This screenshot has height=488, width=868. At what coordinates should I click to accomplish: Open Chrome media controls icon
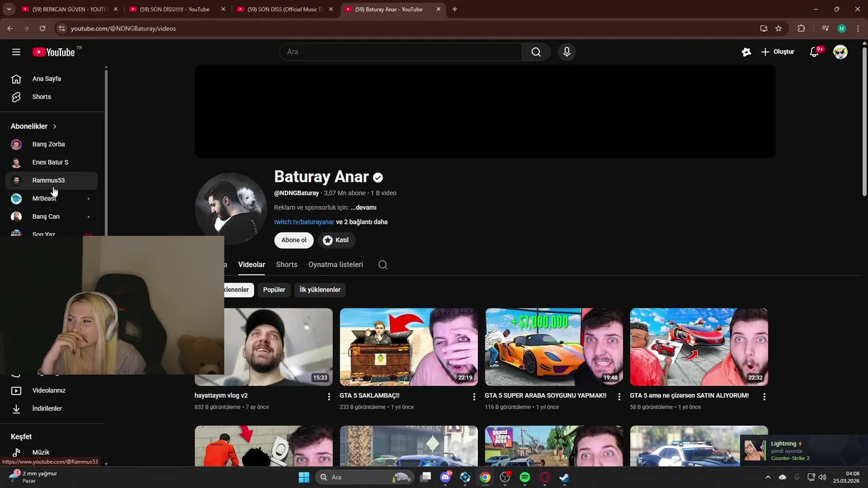825,28
